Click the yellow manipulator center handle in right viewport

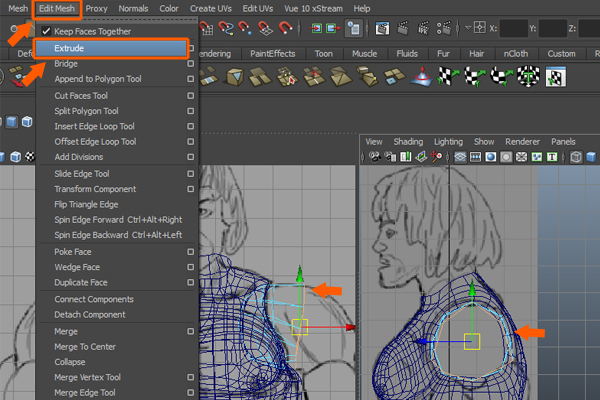[x=473, y=341]
